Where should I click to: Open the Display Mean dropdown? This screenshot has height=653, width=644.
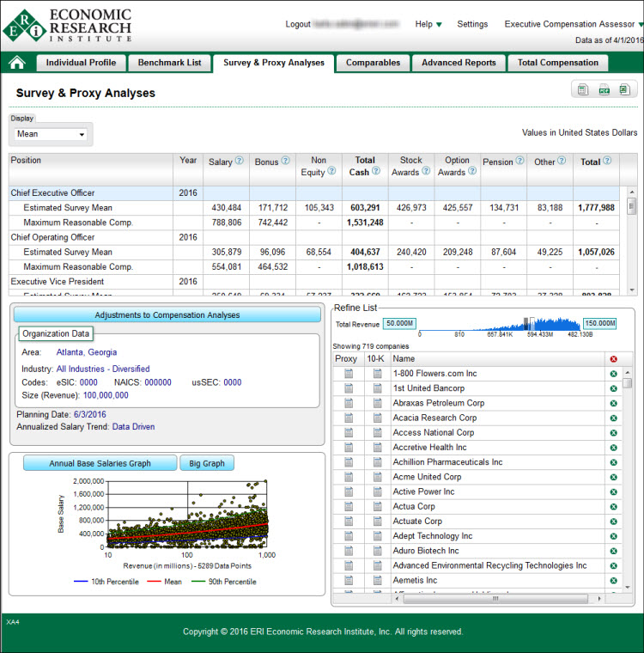[x=52, y=134]
